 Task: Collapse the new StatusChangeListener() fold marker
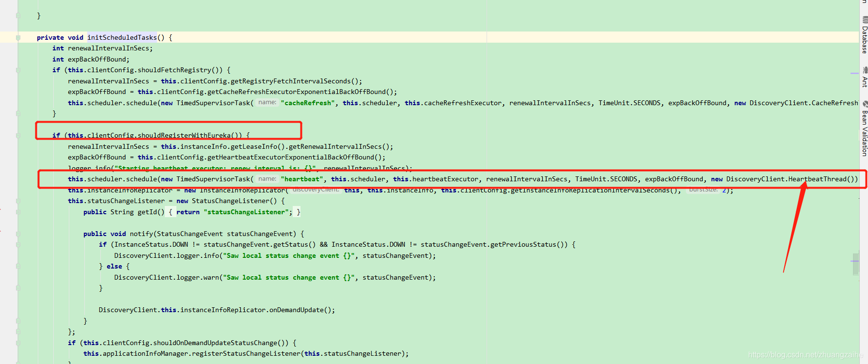point(18,201)
